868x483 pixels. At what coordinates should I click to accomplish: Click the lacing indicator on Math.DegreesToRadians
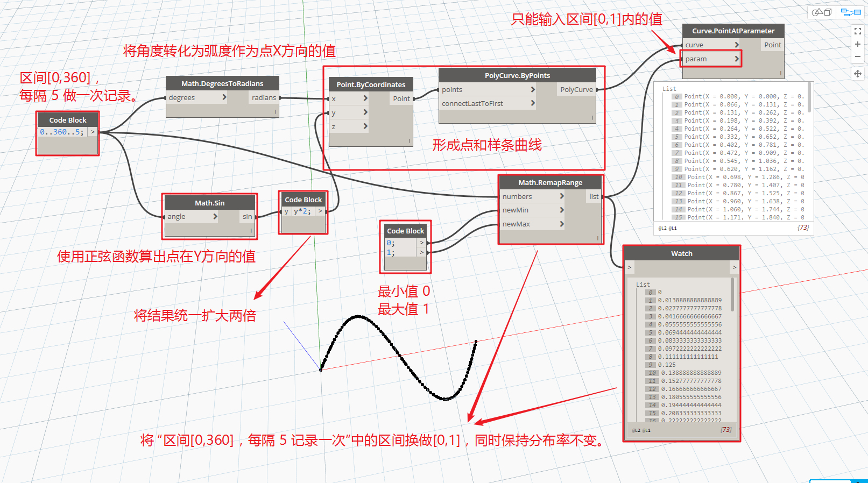pyautogui.click(x=276, y=112)
